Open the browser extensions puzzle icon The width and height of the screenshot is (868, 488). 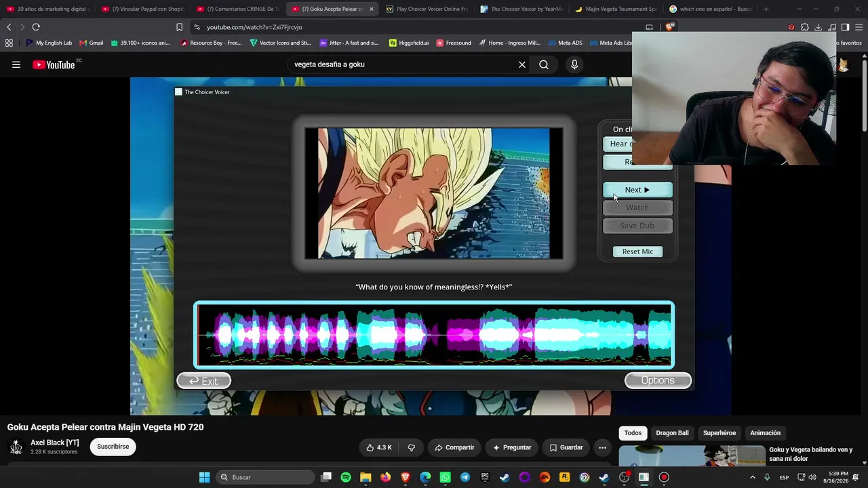pyautogui.click(x=805, y=27)
